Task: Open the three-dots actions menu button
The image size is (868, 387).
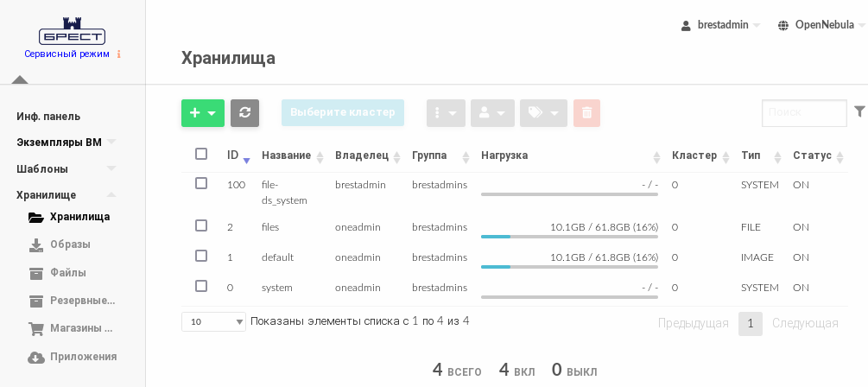Action: point(446,113)
